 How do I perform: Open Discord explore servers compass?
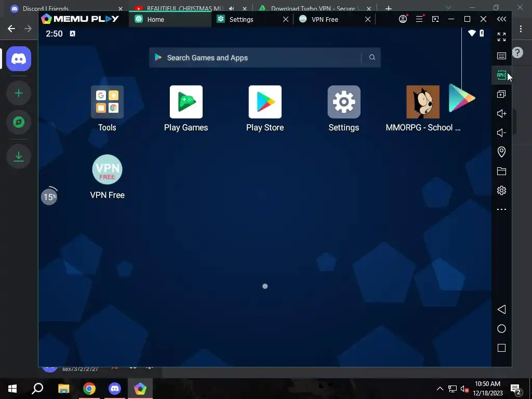click(x=19, y=122)
